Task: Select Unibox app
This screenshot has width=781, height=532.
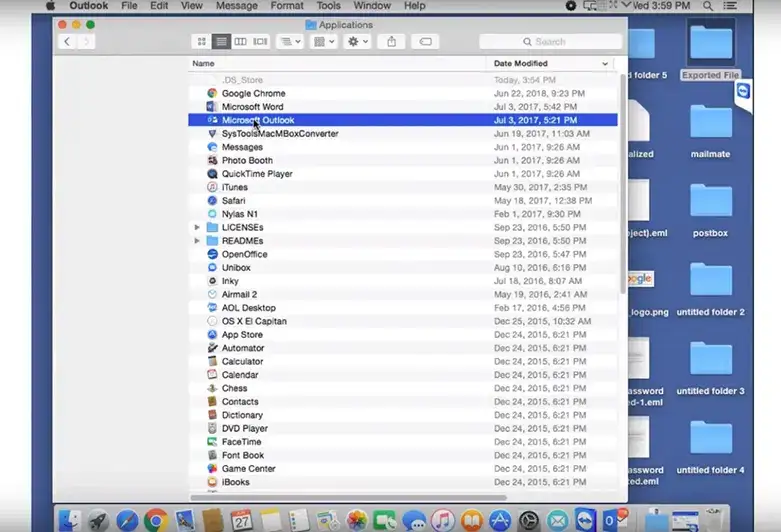Action: [402, 267]
